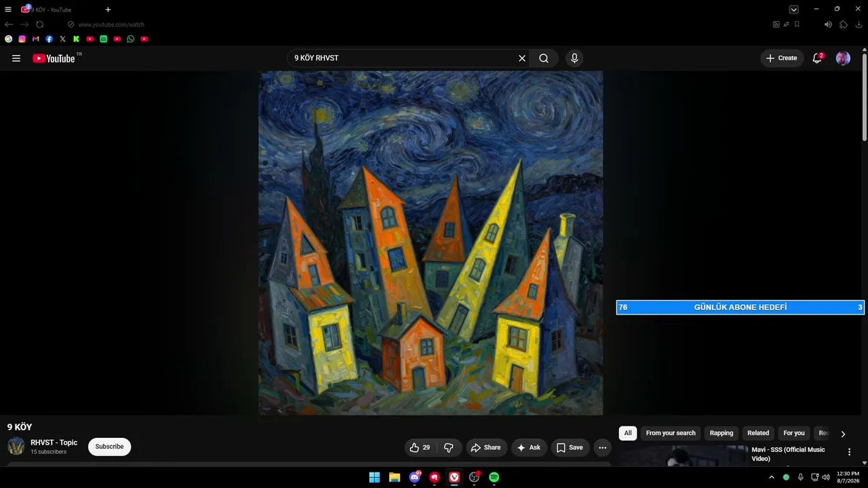This screenshot has height=488, width=868.
Task: Open the Facebook bookmark
Action: point(50,39)
